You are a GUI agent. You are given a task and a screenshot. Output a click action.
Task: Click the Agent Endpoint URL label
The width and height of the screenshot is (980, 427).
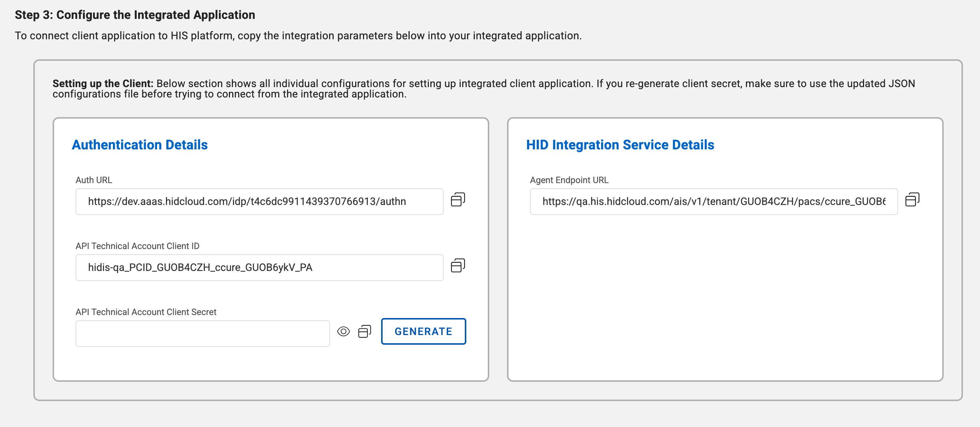click(569, 180)
